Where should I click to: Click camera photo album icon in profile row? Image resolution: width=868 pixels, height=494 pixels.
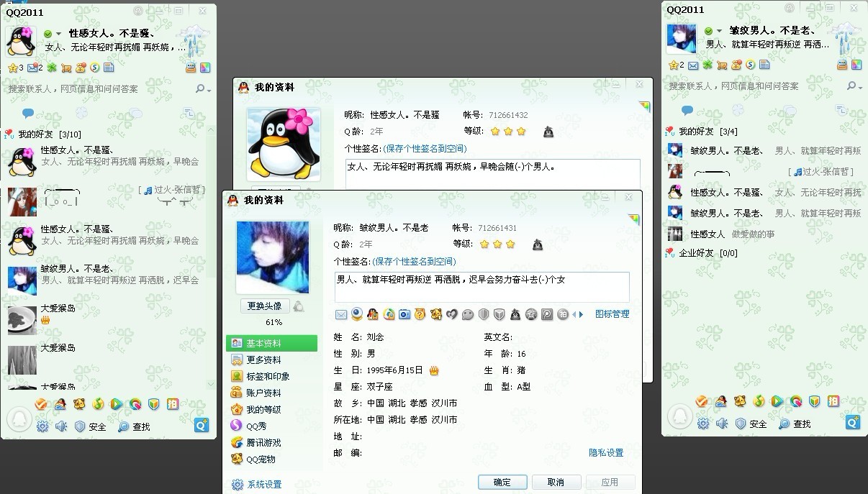point(404,314)
